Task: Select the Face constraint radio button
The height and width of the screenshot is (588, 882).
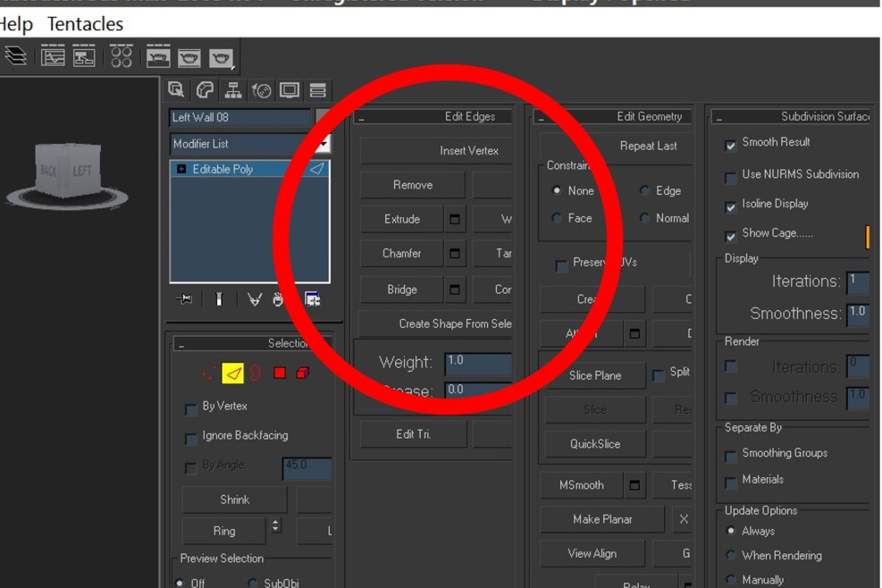Action: click(558, 218)
